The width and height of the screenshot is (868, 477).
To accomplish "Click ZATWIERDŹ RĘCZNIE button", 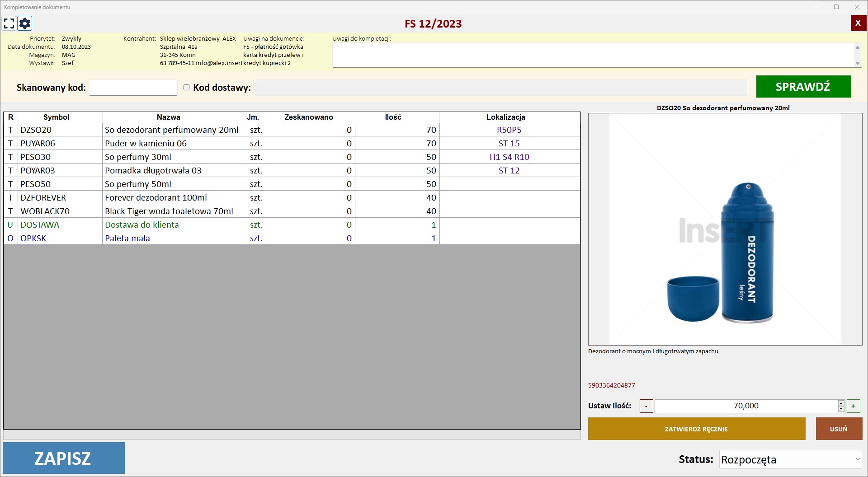I will 696,429.
